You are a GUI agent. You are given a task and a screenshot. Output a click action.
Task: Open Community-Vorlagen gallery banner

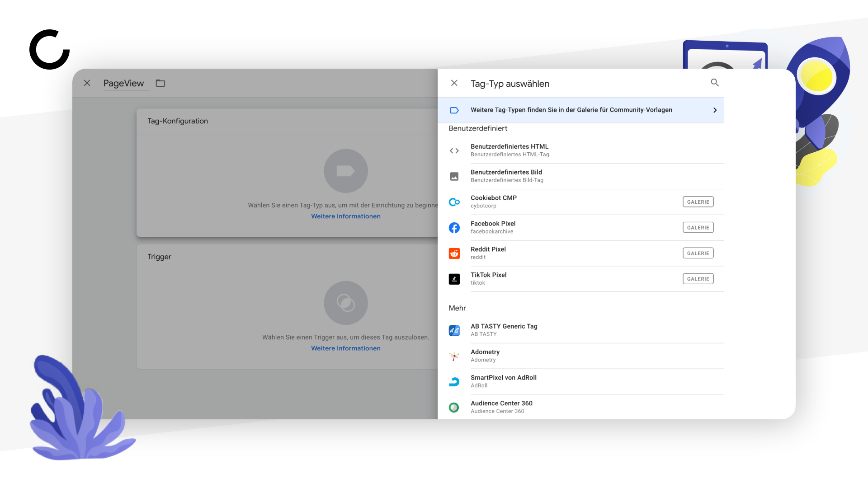(581, 110)
